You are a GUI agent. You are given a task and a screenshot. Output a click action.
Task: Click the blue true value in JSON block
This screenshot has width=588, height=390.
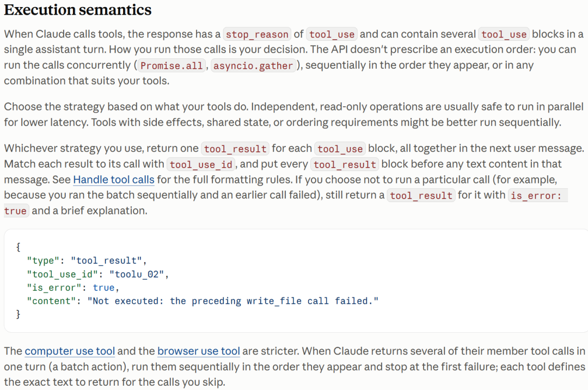(x=103, y=288)
